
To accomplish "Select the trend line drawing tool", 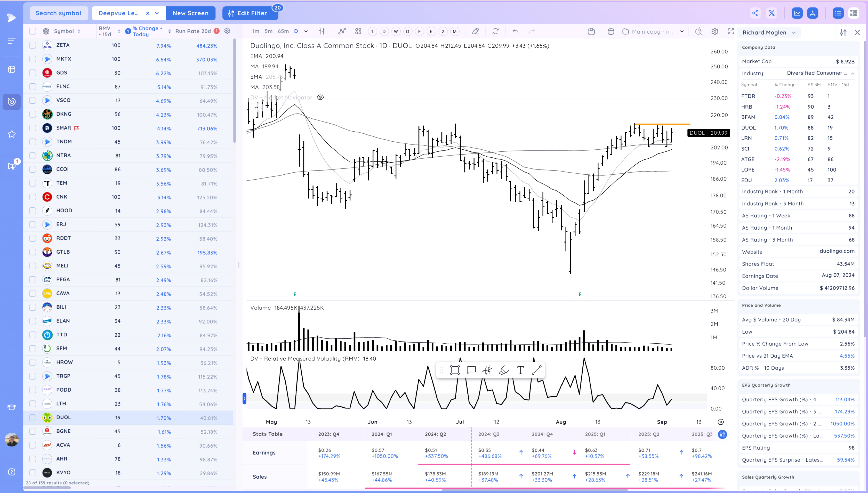I will click(536, 370).
